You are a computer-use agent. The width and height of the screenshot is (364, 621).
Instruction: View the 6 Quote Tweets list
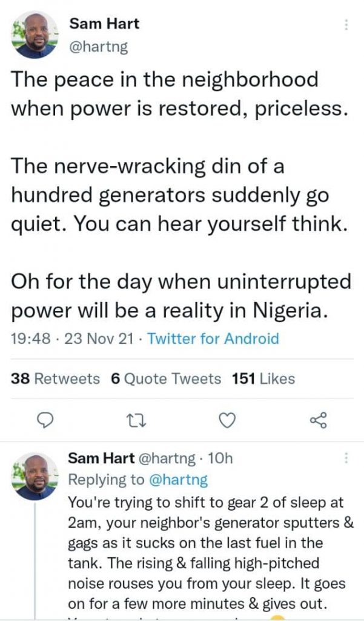coord(167,379)
